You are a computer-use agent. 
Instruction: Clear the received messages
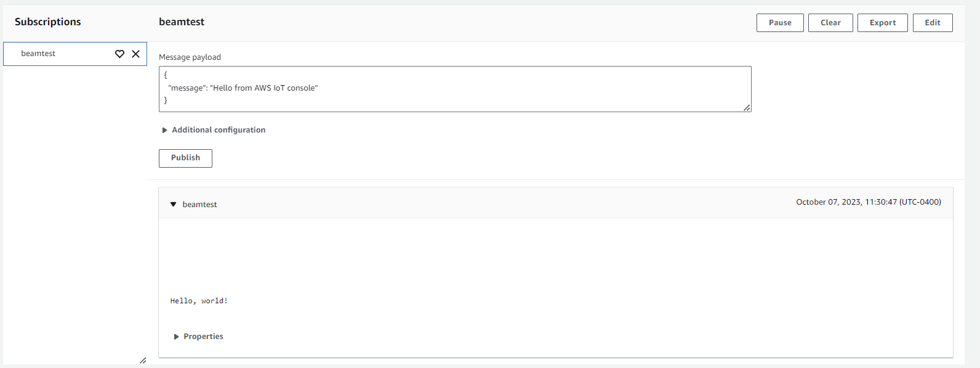(x=830, y=23)
